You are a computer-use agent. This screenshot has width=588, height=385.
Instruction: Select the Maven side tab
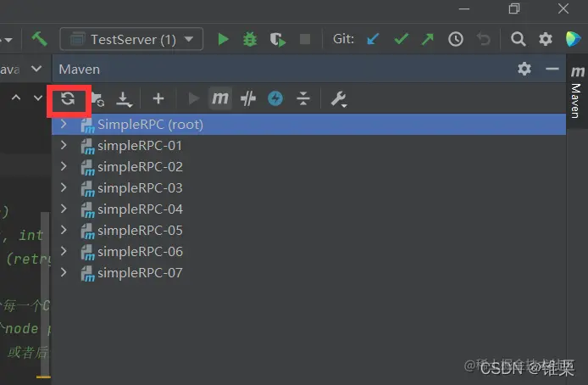(577, 92)
